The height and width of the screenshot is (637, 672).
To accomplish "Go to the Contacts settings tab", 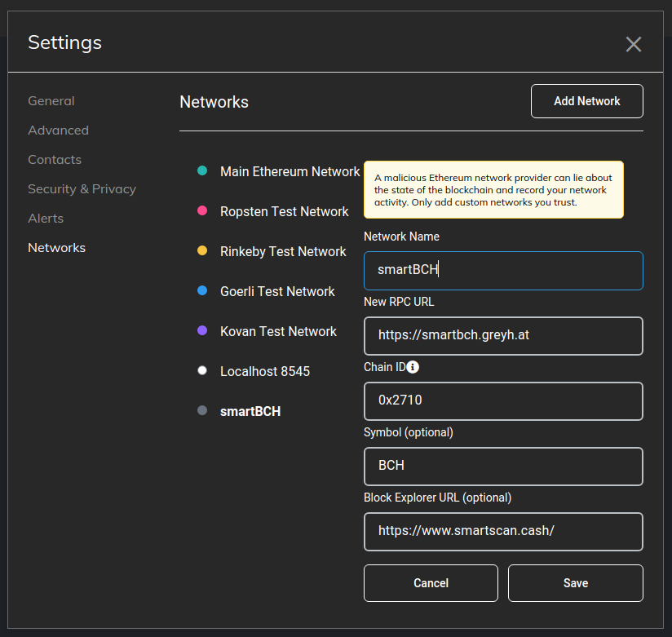I will (x=55, y=160).
